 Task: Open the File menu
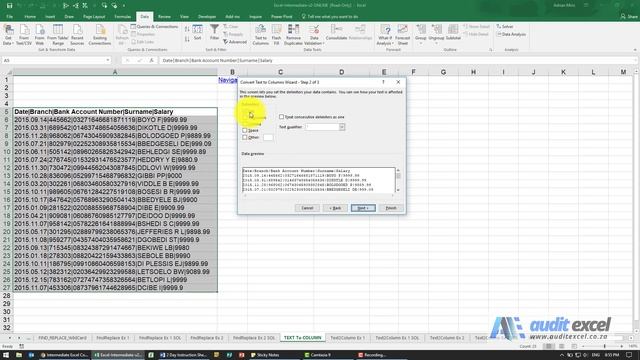tap(9, 17)
